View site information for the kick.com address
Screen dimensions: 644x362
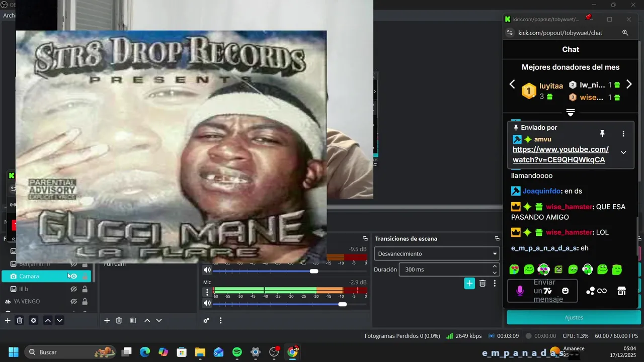(x=510, y=33)
